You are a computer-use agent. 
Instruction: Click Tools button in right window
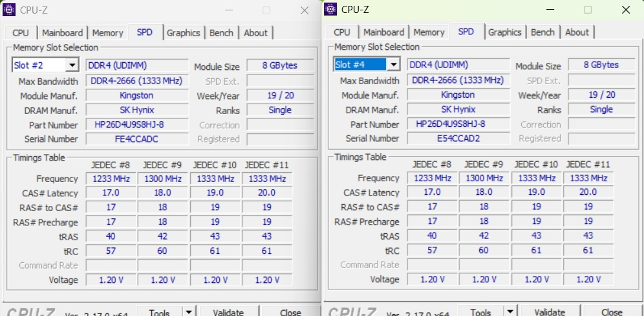481,311
